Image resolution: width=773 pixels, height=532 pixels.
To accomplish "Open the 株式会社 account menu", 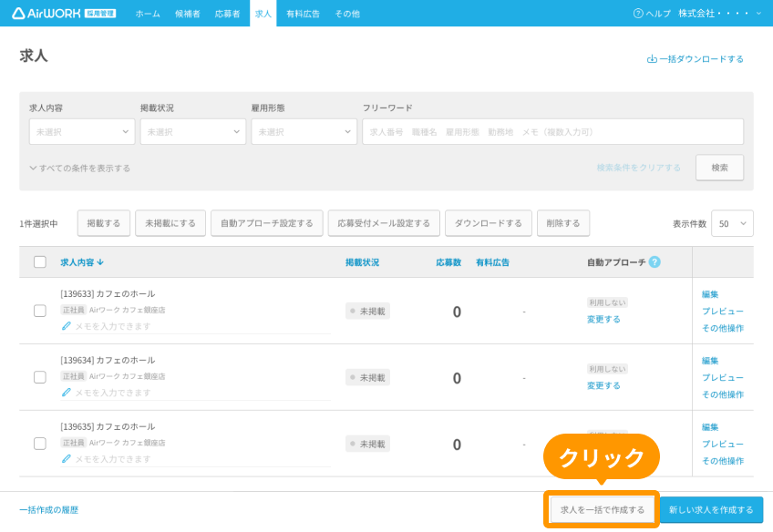I will [x=720, y=14].
